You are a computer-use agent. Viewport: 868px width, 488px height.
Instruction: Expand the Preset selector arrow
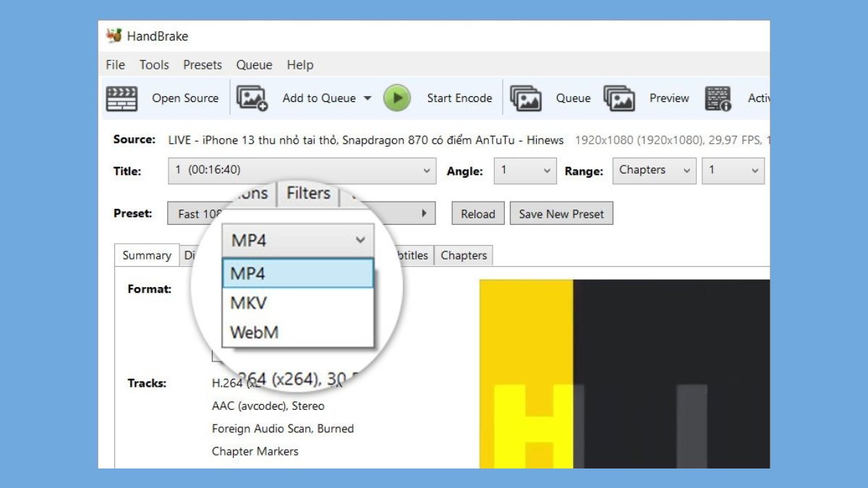tap(424, 213)
